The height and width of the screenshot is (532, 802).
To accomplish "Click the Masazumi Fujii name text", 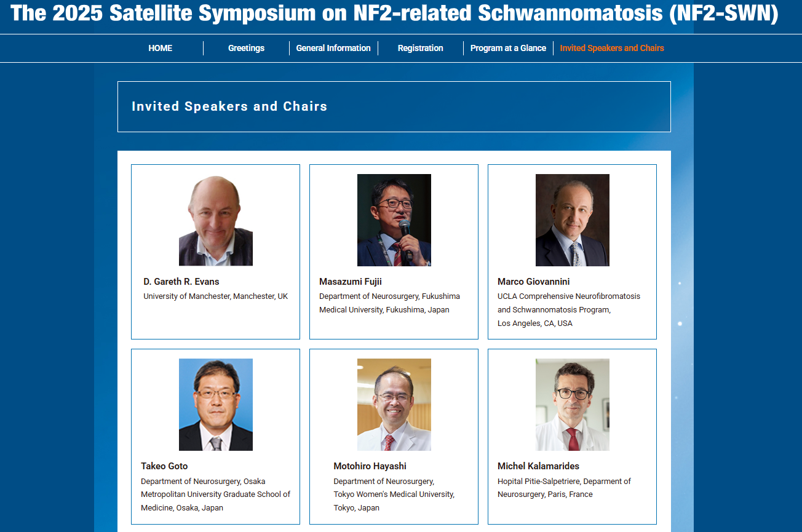I will 351,282.
